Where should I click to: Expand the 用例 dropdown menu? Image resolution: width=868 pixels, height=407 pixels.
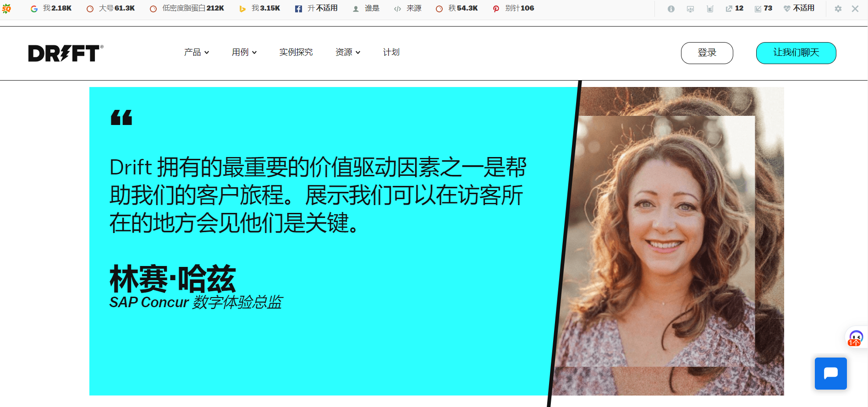pyautogui.click(x=244, y=52)
